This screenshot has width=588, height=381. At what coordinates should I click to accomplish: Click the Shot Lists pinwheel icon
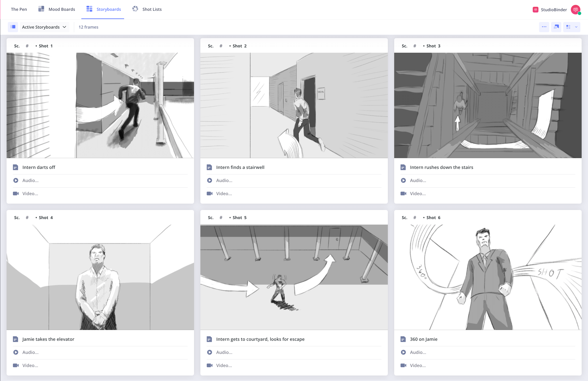point(135,9)
